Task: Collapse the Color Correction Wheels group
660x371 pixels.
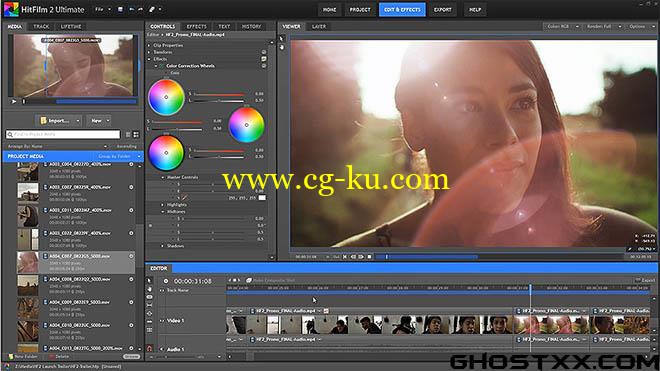Action: pos(156,66)
